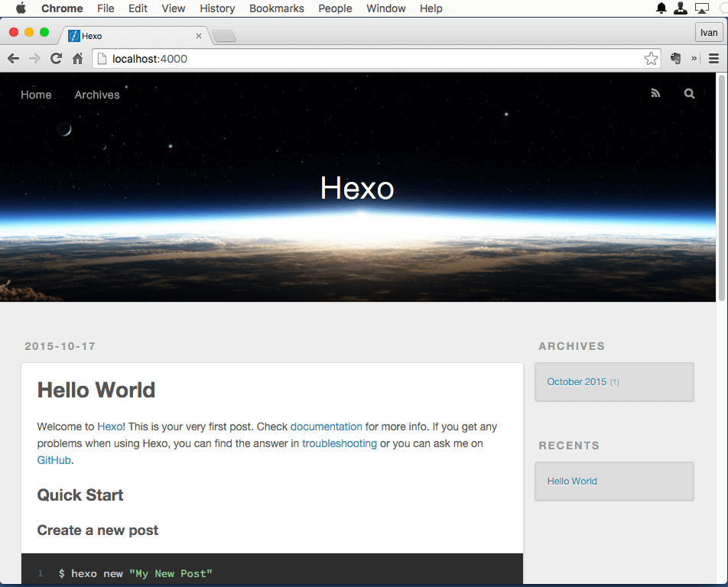This screenshot has width=728, height=587.
Task: Open the Bookmarks menu
Action: pos(276,8)
